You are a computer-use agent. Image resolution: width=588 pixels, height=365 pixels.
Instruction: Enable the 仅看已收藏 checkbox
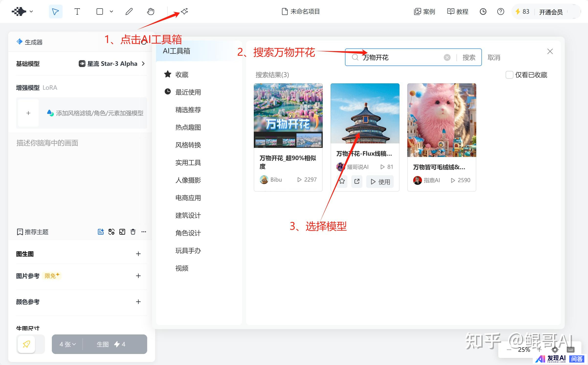[509, 75]
